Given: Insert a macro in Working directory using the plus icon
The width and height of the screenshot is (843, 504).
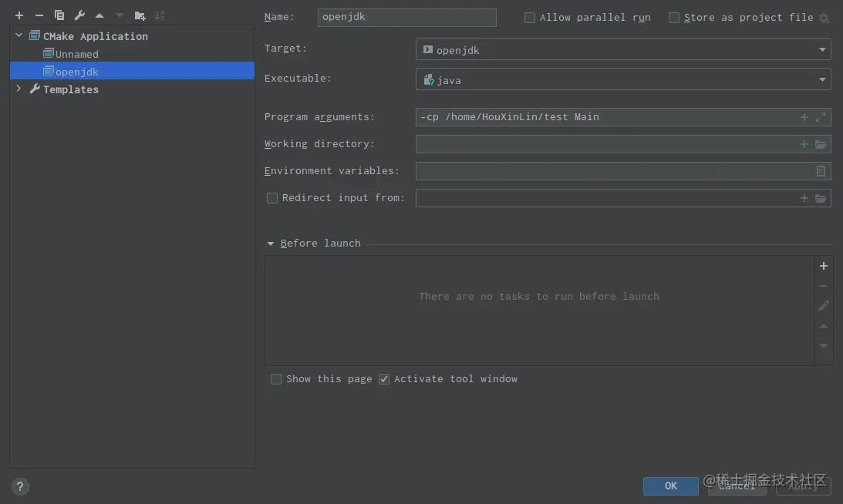Looking at the screenshot, I should point(804,144).
